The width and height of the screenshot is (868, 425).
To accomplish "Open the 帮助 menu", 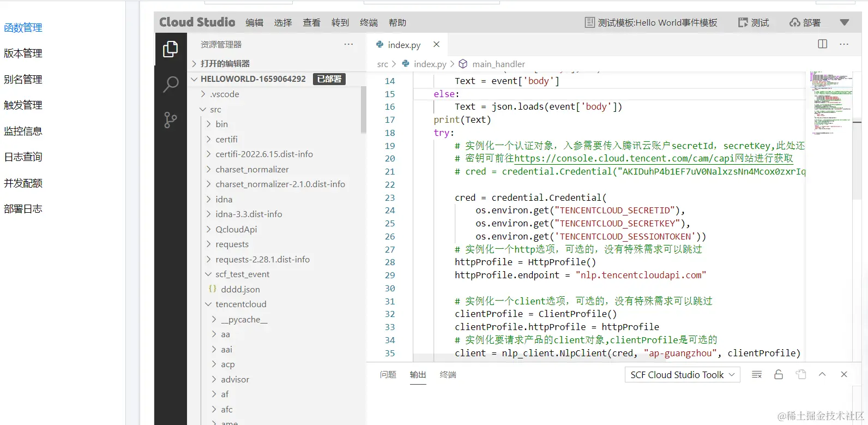I will coord(397,22).
